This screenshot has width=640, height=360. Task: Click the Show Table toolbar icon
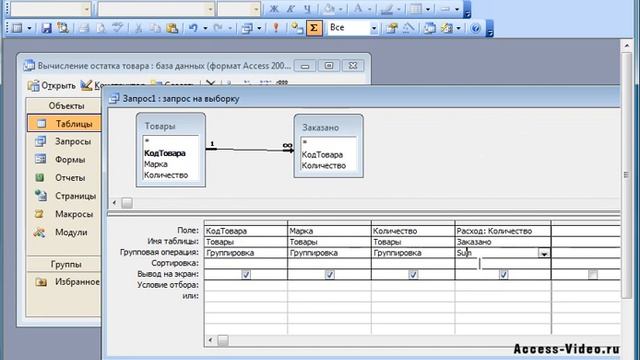tap(296, 28)
